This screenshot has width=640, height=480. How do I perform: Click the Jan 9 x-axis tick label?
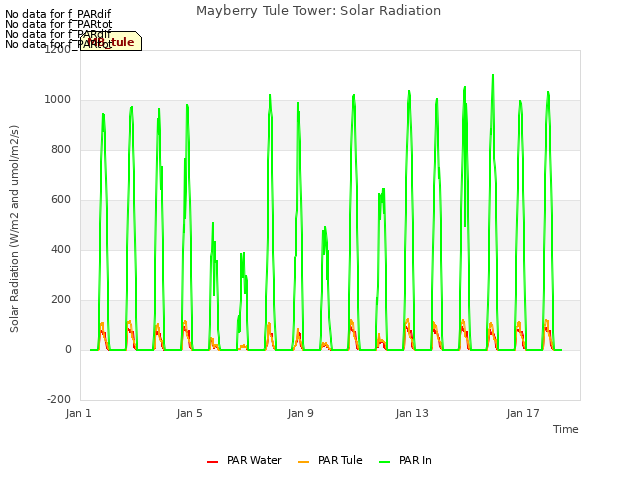tap(301, 413)
